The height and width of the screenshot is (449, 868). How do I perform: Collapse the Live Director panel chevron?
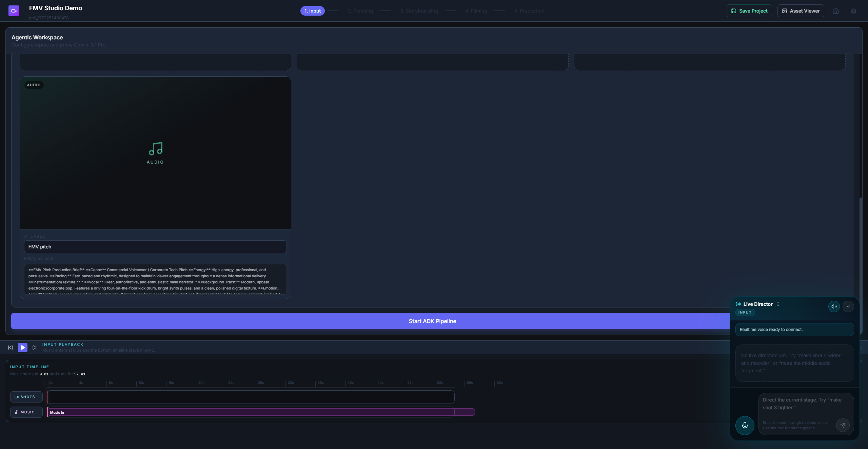848,306
